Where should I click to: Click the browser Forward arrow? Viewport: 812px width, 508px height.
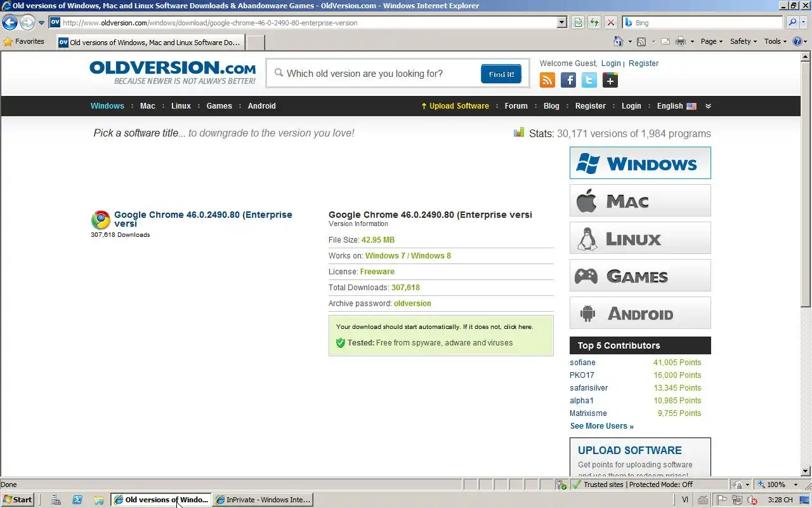point(27,22)
